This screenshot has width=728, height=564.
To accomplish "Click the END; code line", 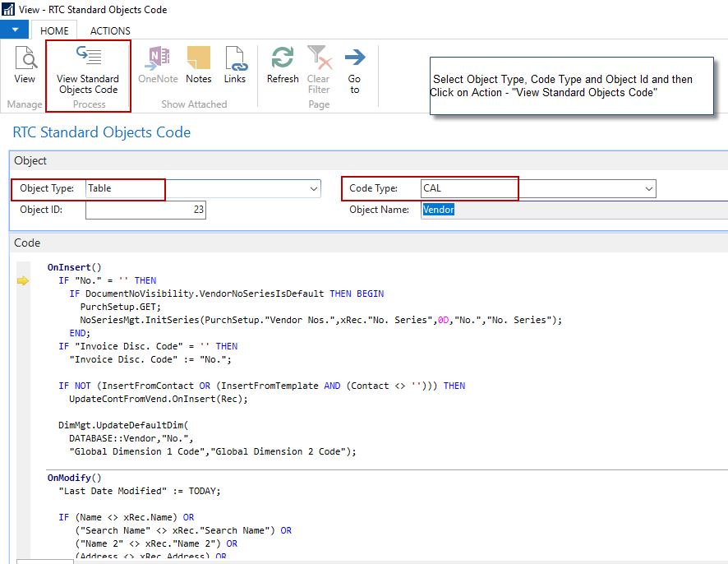I will tap(80, 333).
